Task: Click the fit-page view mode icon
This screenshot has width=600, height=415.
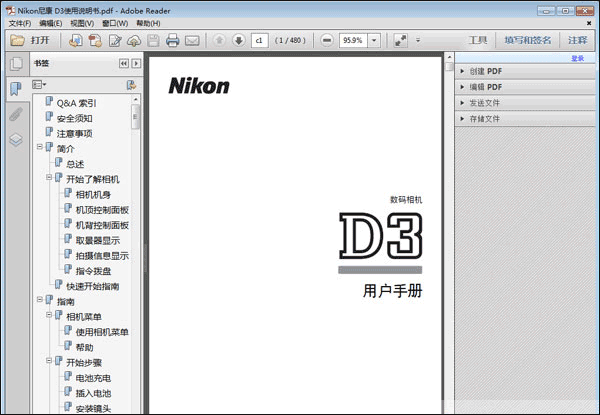Action: click(x=400, y=41)
